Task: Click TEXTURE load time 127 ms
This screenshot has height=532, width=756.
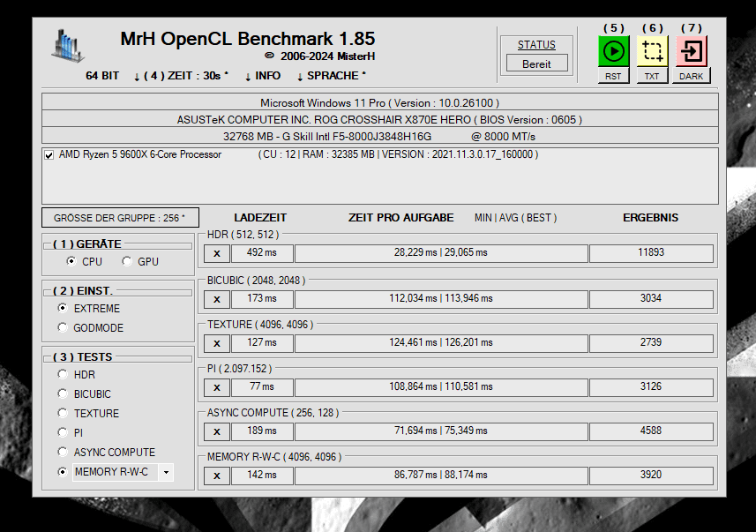Action: [x=262, y=343]
